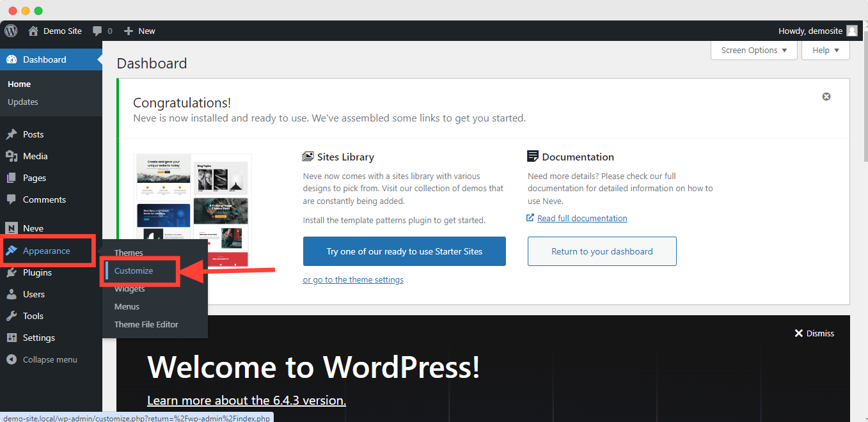
Task: Click the Users person icon
Action: [x=11, y=294]
